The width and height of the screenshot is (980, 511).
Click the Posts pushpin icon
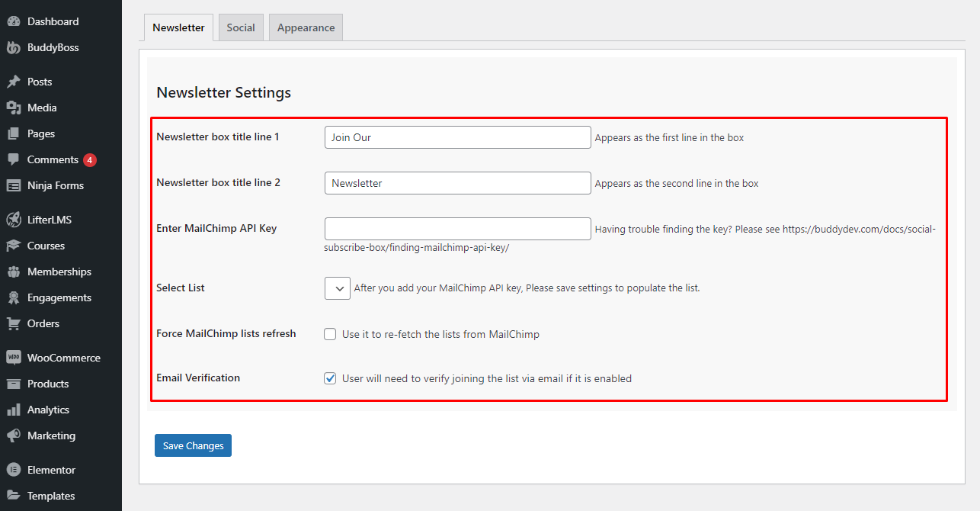13,82
